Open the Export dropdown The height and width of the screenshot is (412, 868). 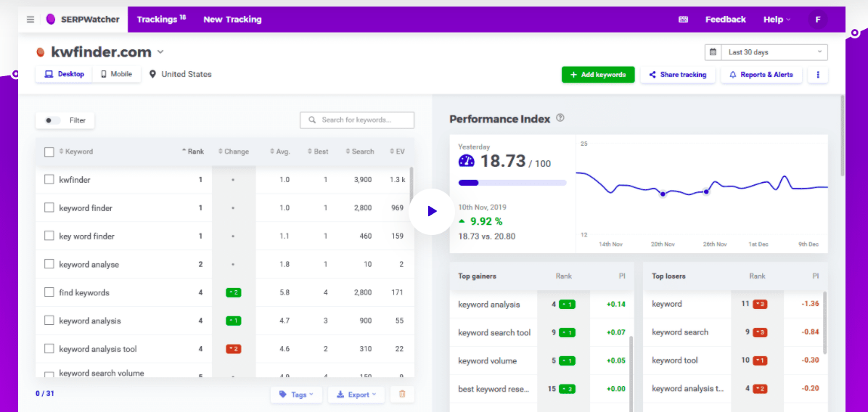(x=356, y=395)
